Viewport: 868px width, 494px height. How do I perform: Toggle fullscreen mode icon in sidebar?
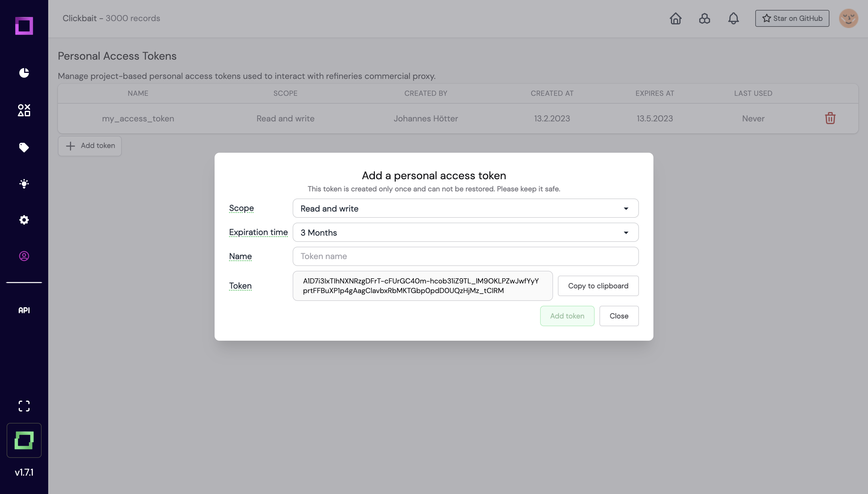point(24,406)
